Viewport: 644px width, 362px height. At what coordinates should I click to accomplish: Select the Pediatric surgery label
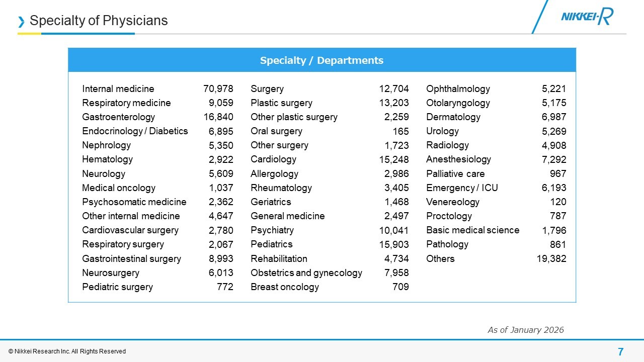coord(117,287)
